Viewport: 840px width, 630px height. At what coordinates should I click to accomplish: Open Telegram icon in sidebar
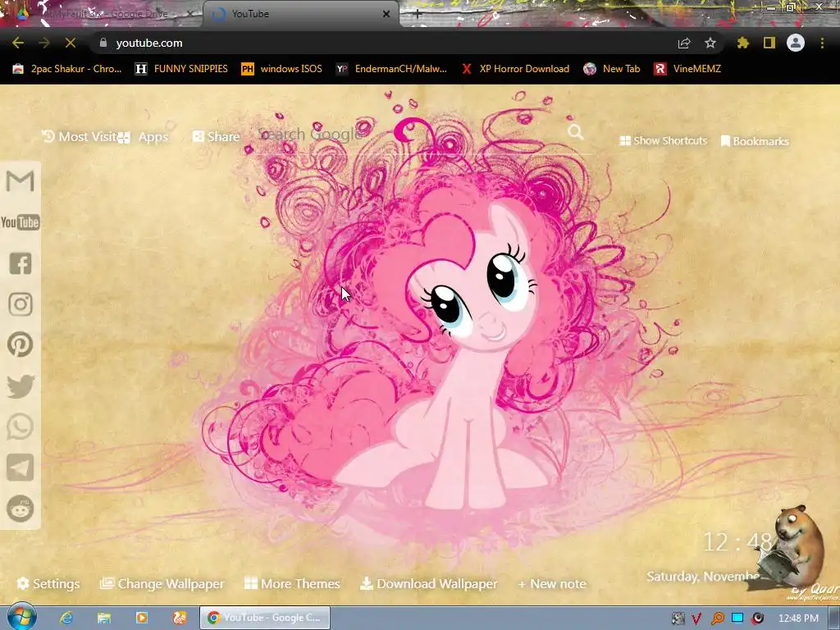point(21,467)
